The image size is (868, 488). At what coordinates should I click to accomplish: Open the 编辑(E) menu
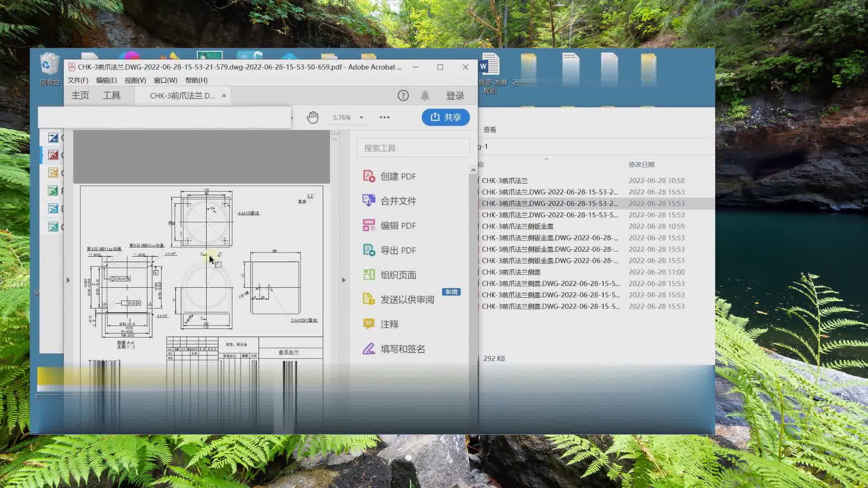pyautogui.click(x=106, y=80)
